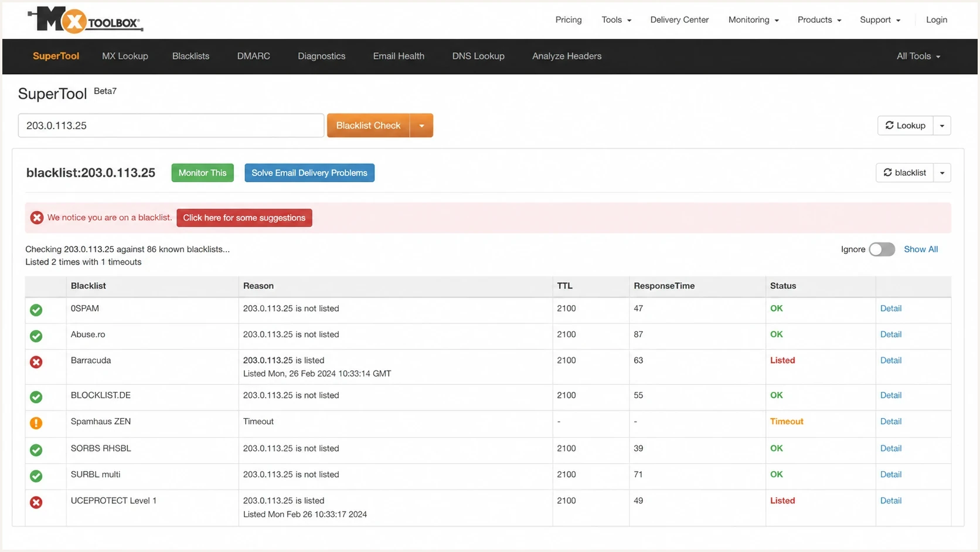Click green check icon for SURBL multi row
The width and height of the screenshot is (980, 552).
pos(36,476)
